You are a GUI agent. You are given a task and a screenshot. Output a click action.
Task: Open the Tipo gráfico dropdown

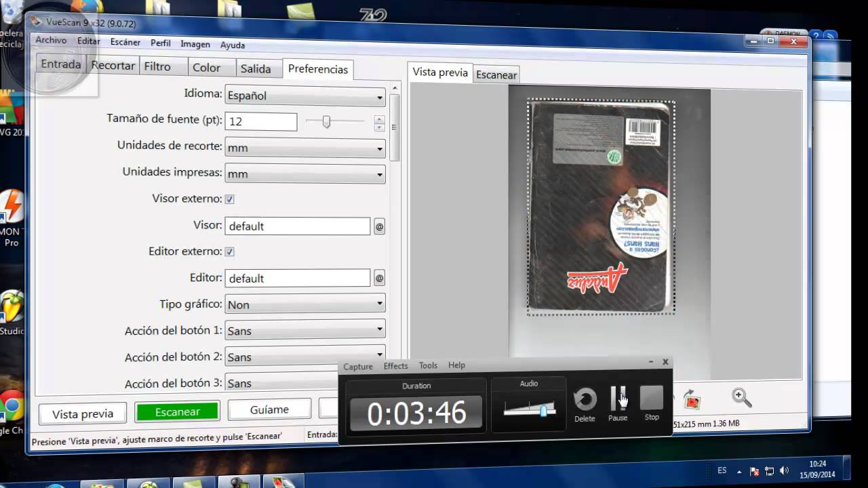click(305, 304)
